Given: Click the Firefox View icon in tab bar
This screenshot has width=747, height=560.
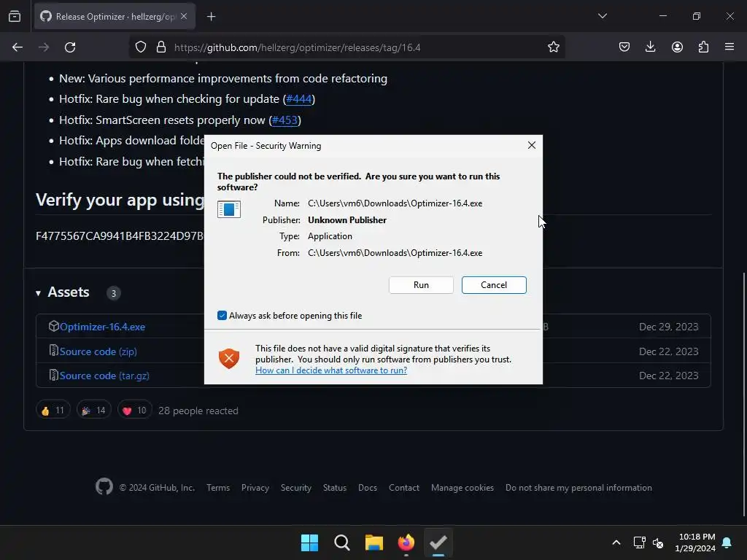Looking at the screenshot, I should click(x=15, y=17).
